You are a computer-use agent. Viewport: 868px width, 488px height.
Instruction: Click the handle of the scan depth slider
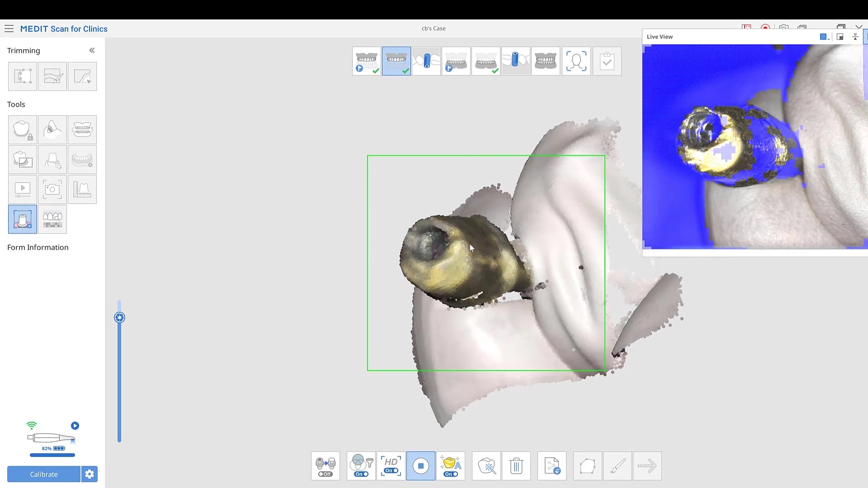pos(119,318)
